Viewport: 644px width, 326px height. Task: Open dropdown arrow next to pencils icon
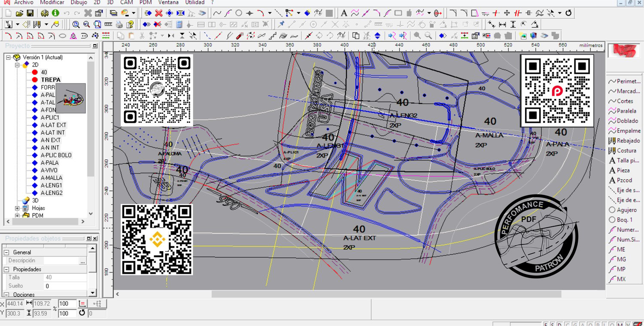pos(46,24)
